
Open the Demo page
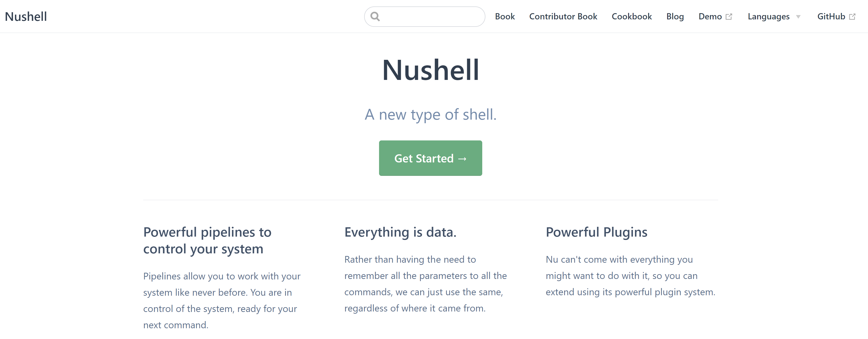[710, 16]
